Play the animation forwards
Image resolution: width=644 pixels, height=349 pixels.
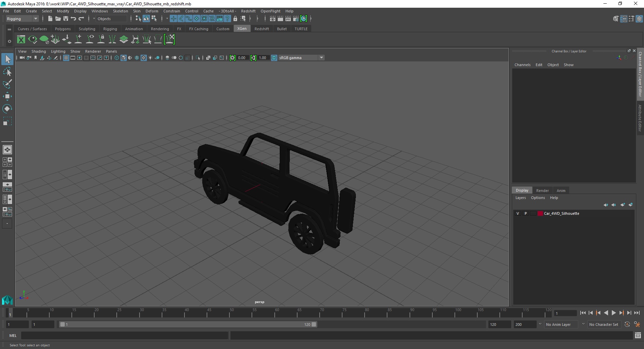point(613,313)
